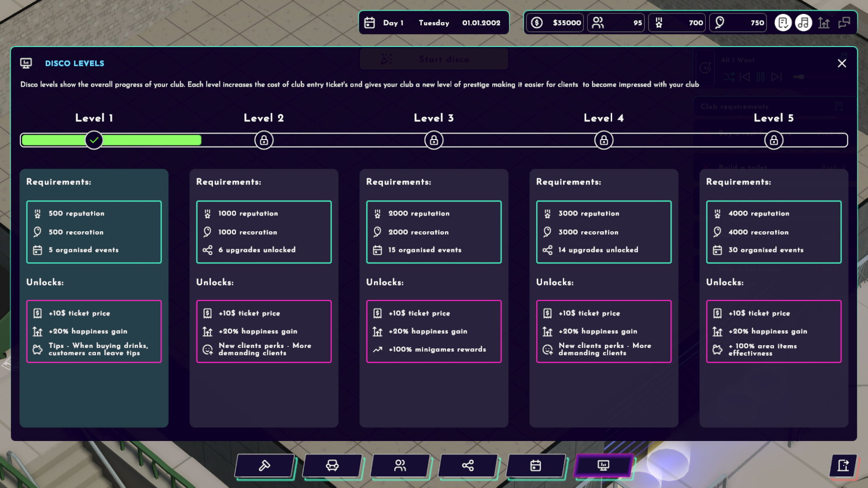Click the Level 1 completed checkmark
The width and height of the screenshot is (868, 488).
pos(94,140)
